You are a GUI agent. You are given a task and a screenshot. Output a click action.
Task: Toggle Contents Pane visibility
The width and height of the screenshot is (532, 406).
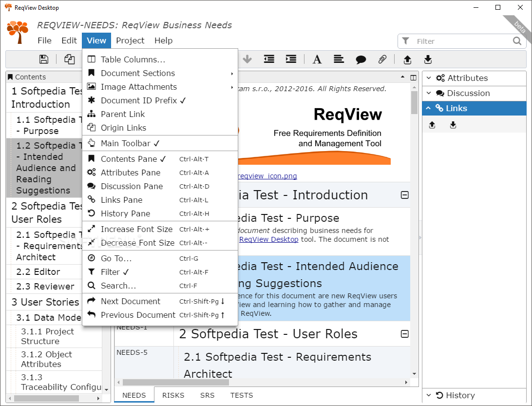click(x=160, y=159)
